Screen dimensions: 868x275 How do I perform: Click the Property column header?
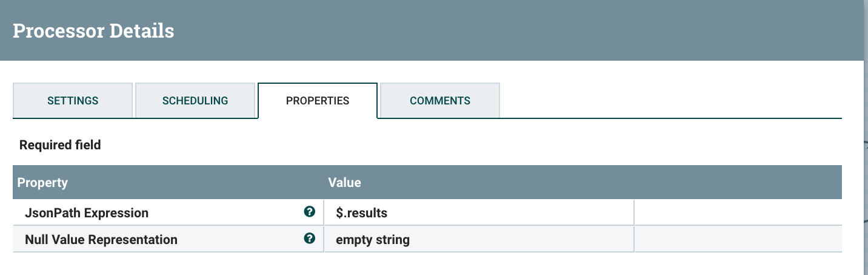point(42,182)
